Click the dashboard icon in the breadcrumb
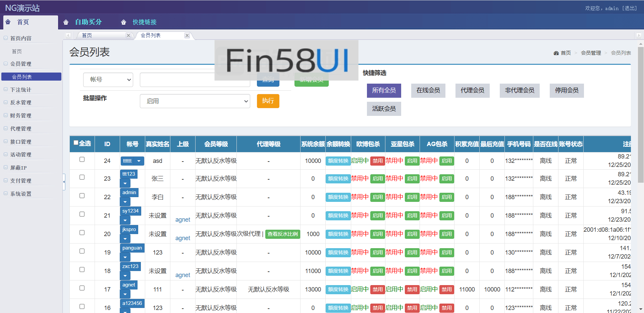This screenshot has width=644, height=313. click(556, 53)
